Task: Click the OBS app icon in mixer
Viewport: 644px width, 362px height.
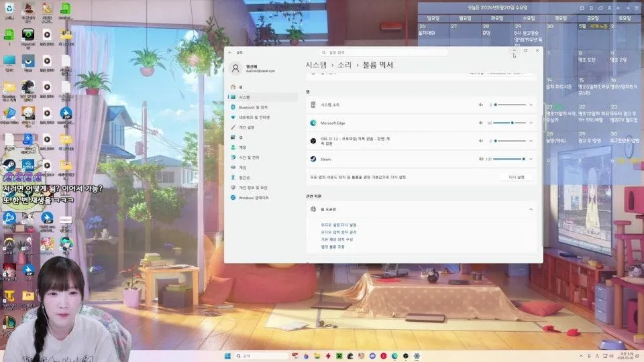Action: pyautogui.click(x=313, y=141)
